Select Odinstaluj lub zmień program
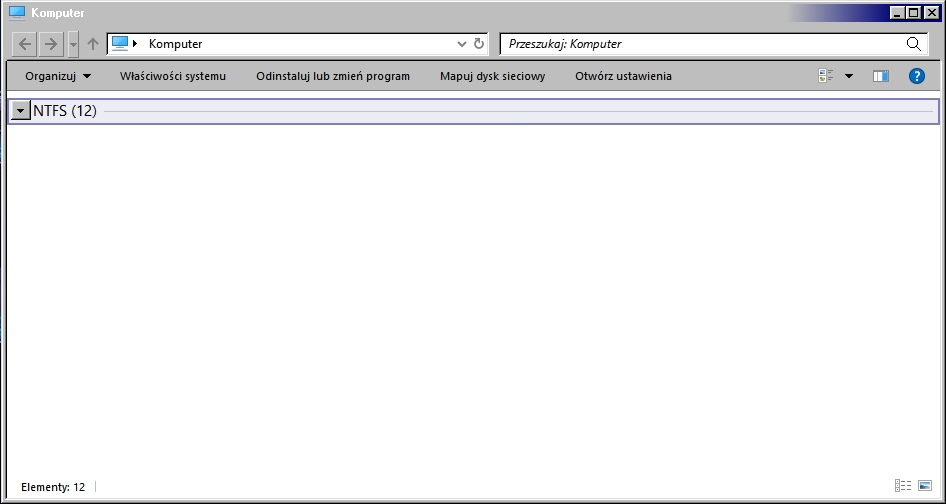The height and width of the screenshot is (504, 946). click(333, 76)
